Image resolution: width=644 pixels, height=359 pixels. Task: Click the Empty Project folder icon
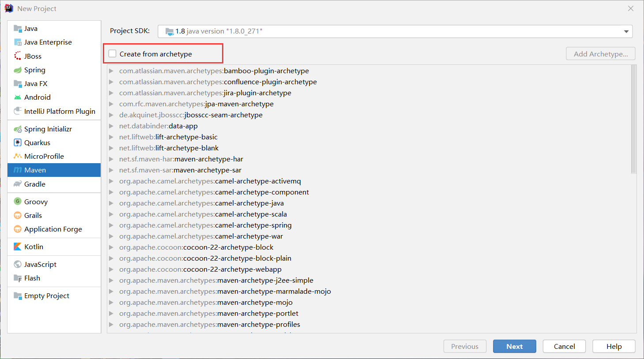[18, 295]
